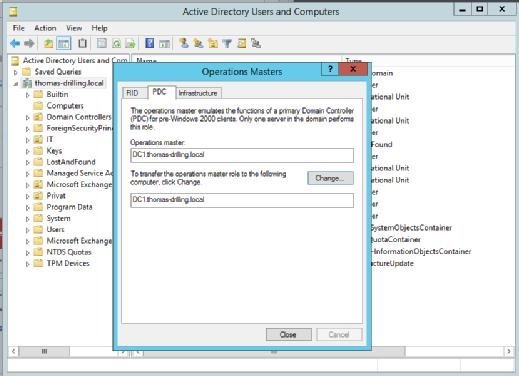519x376 pixels.
Task: Click the IT organizational unit icon
Action: (38, 139)
